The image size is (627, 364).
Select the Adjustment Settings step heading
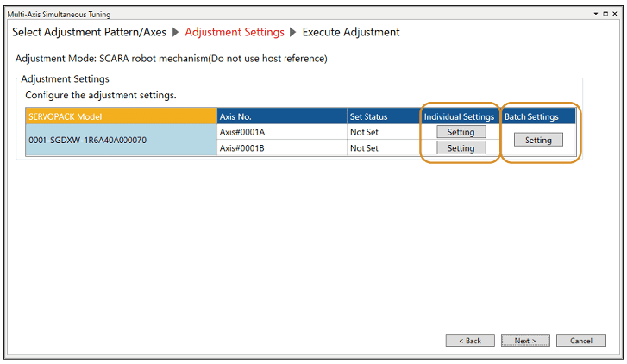pyautogui.click(x=235, y=32)
